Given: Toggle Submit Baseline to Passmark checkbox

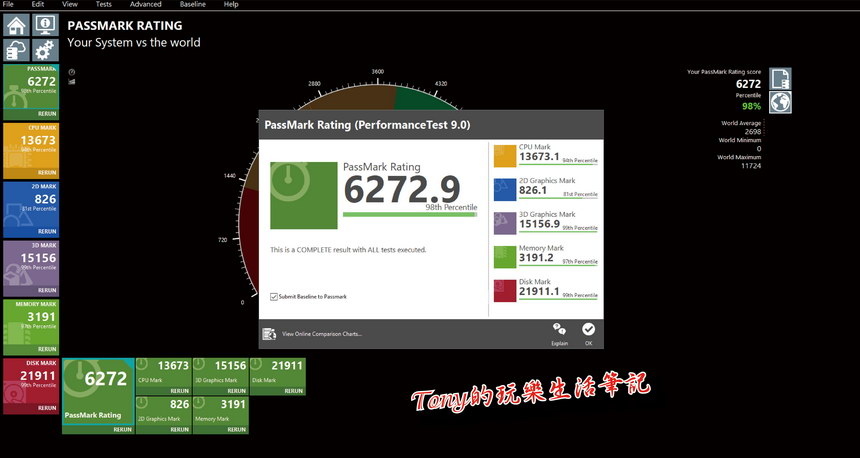Looking at the screenshot, I should coord(274,297).
